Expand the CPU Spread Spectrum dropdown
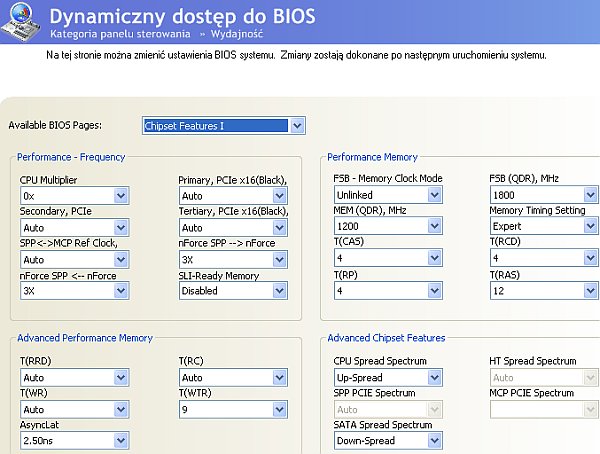 pos(434,378)
